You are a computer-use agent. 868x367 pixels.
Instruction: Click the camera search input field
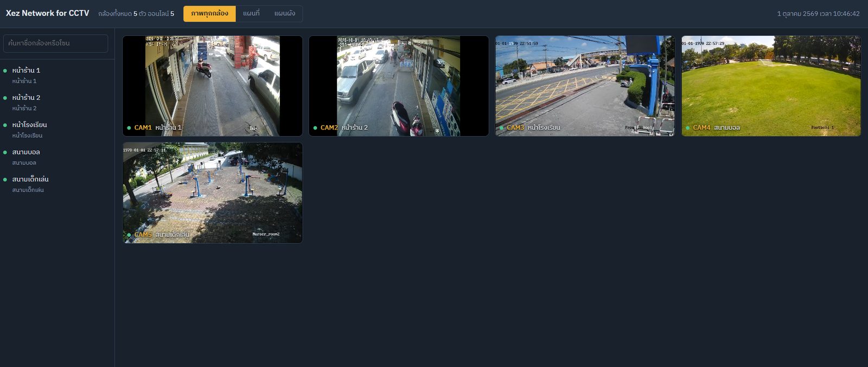(56, 43)
